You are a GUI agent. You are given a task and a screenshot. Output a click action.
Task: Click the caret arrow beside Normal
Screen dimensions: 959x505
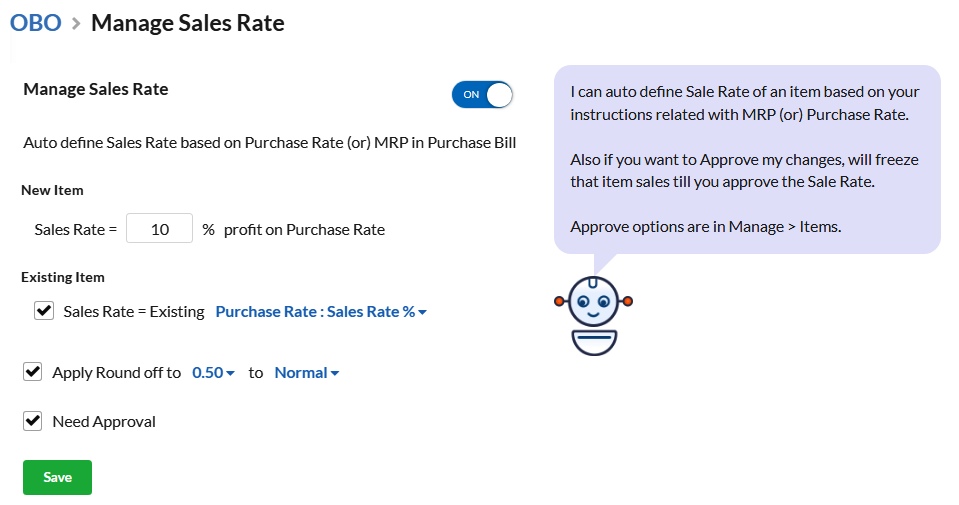click(x=335, y=374)
